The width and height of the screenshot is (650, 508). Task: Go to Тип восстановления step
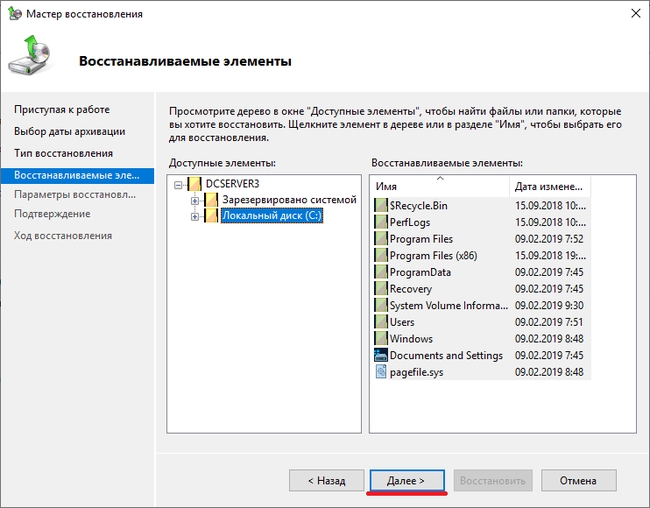click(x=63, y=153)
